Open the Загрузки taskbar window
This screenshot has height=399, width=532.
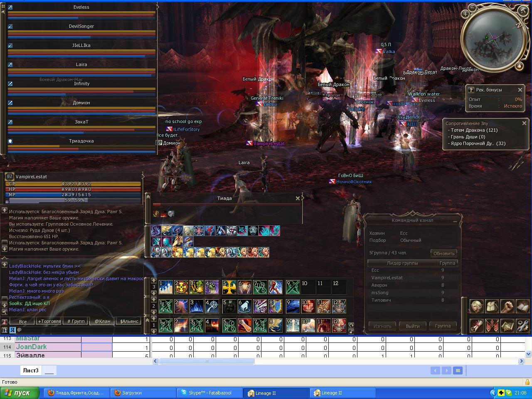click(143, 393)
